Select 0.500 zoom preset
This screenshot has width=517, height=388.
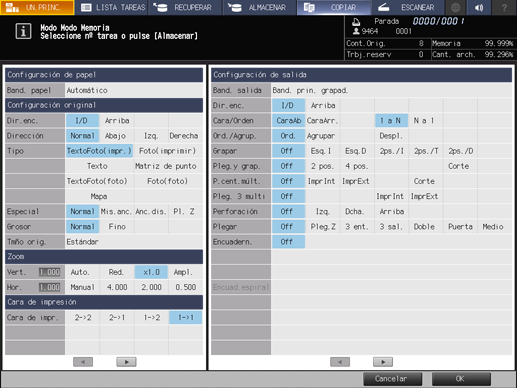click(x=186, y=287)
